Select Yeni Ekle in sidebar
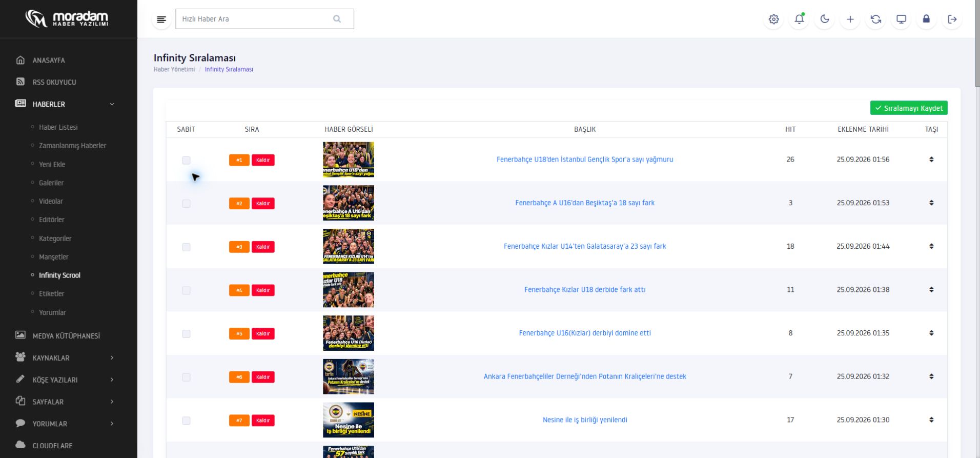Viewport: 980px width, 458px height. [x=52, y=165]
